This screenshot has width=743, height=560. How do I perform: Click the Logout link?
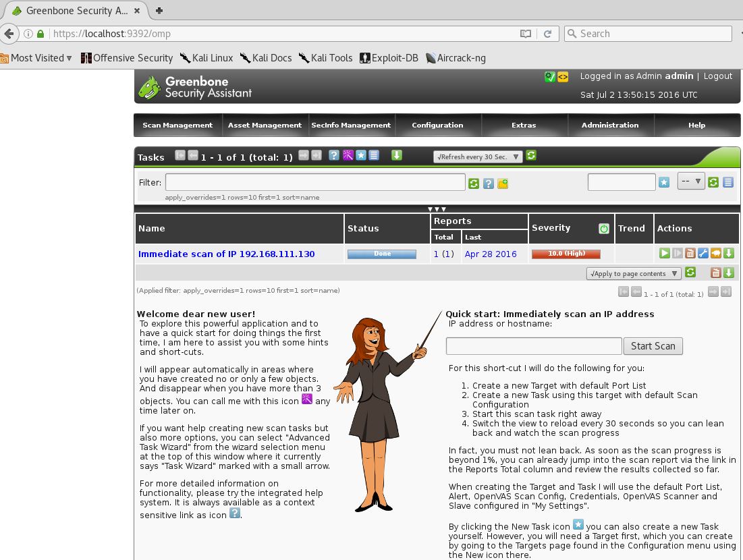(718, 76)
